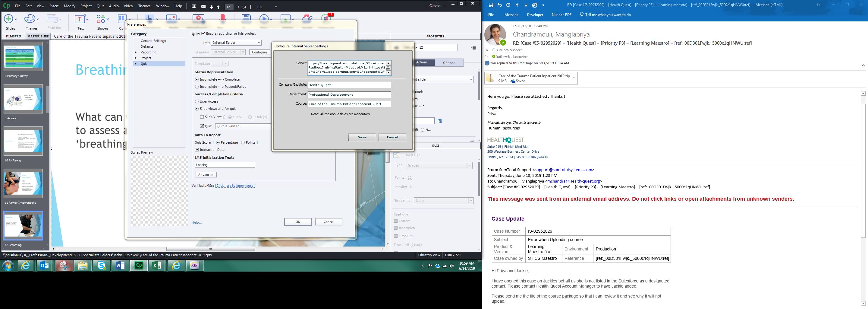Expand the Recording category tree arrow

coord(135,52)
